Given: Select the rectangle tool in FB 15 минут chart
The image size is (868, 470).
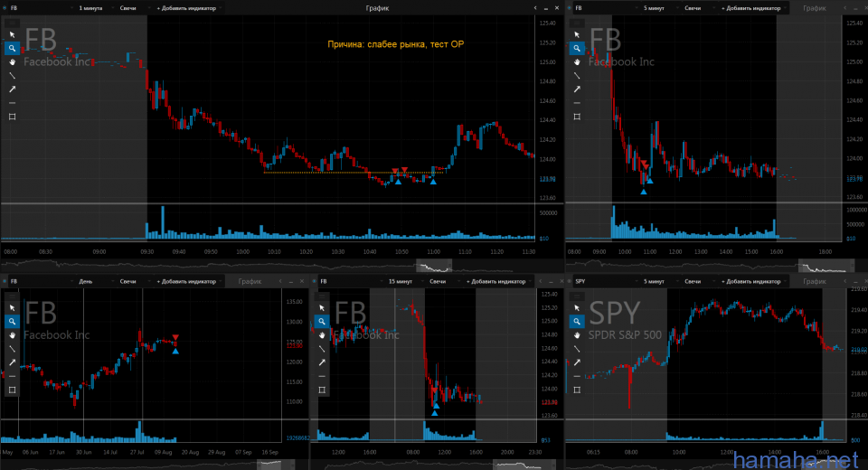Looking at the screenshot, I should (x=322, y=390).
